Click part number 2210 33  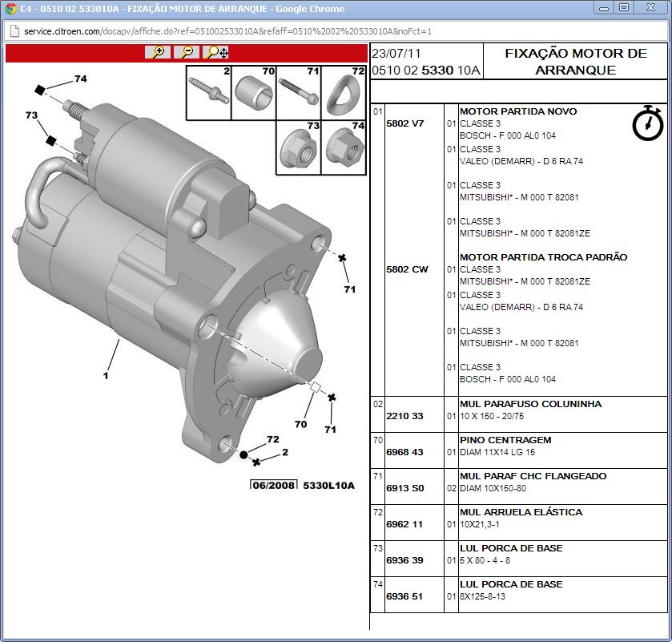[x=404, y=416]
